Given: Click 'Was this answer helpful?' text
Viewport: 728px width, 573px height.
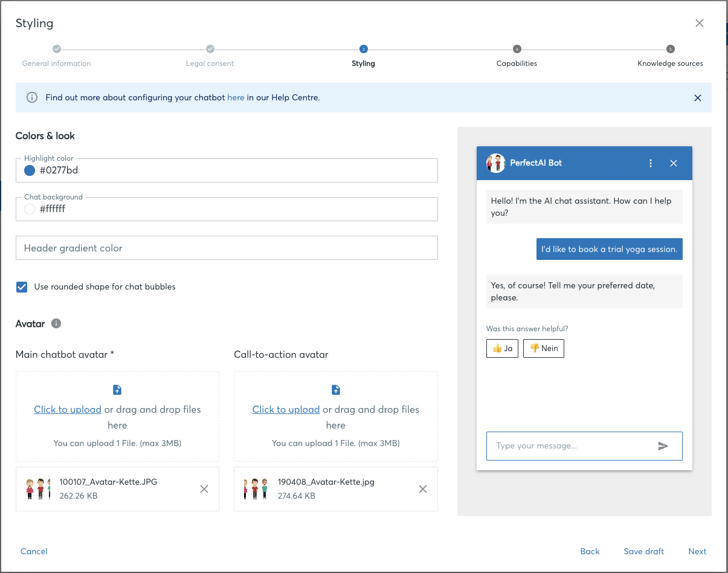Looking at the screenshot, I should 527,329.
